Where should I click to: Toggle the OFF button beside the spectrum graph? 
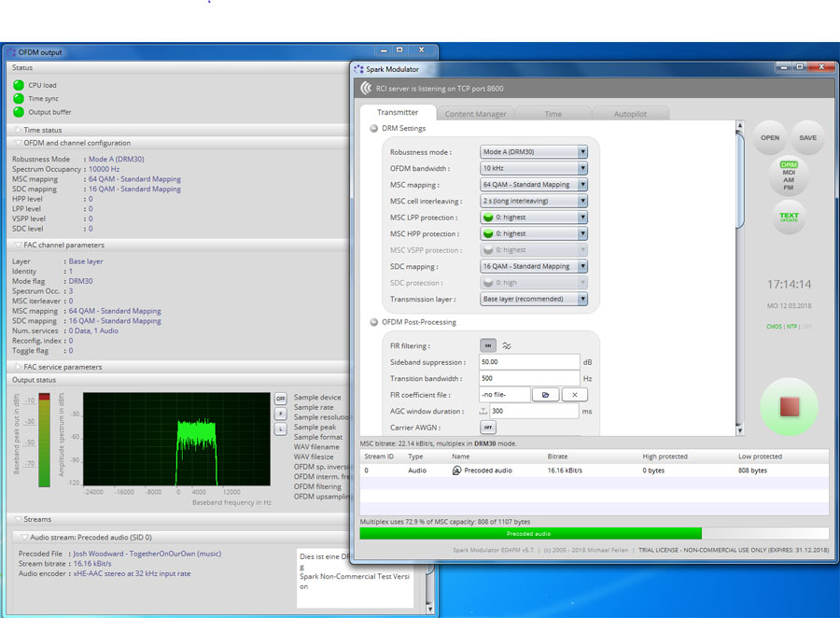click(x=280, y=399)
